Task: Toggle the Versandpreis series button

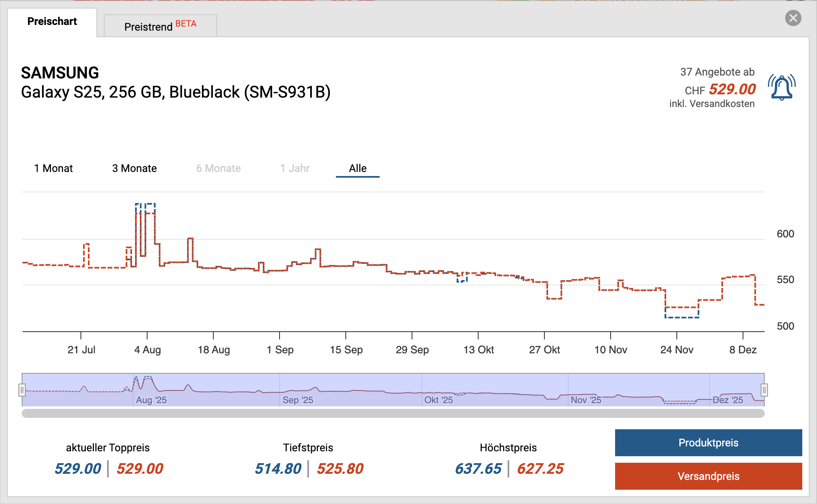Action: click(708, 476)
